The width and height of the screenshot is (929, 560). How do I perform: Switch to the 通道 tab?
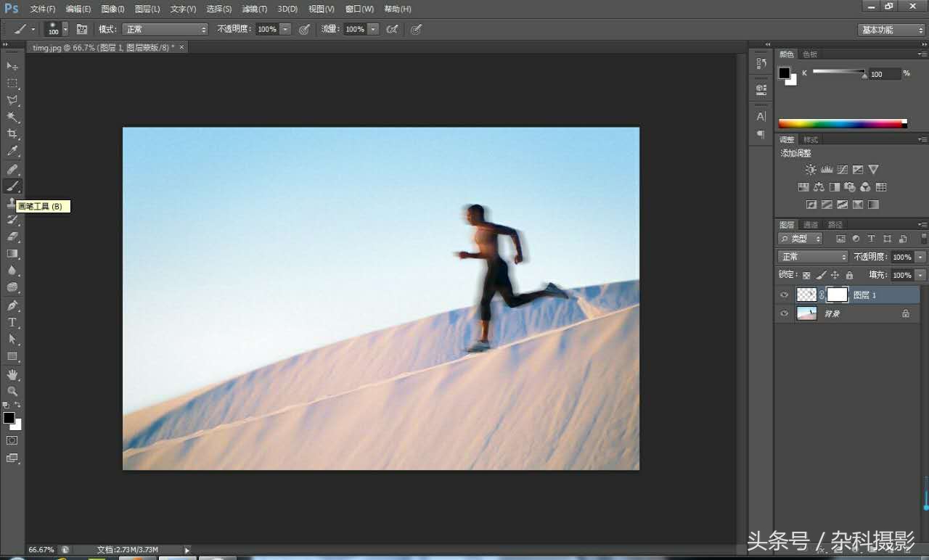(x=811, y=225)
